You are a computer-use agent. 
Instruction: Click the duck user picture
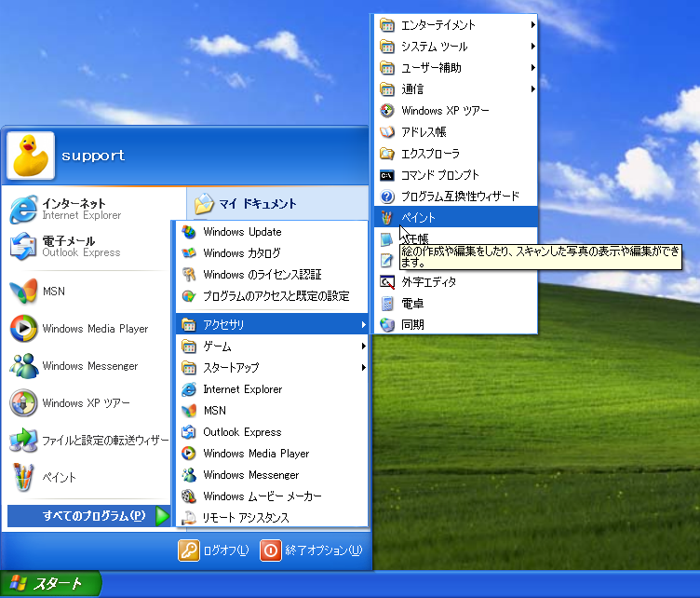tap(31, 156)
